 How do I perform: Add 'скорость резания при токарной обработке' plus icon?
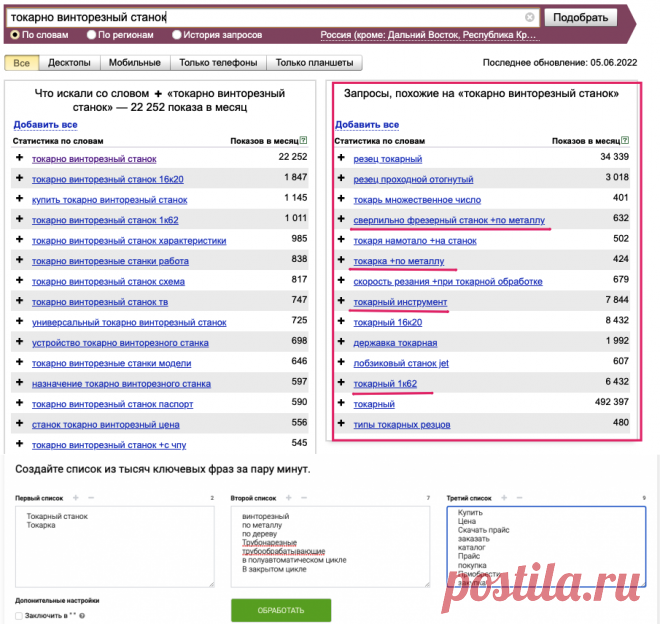click(341, 280)
